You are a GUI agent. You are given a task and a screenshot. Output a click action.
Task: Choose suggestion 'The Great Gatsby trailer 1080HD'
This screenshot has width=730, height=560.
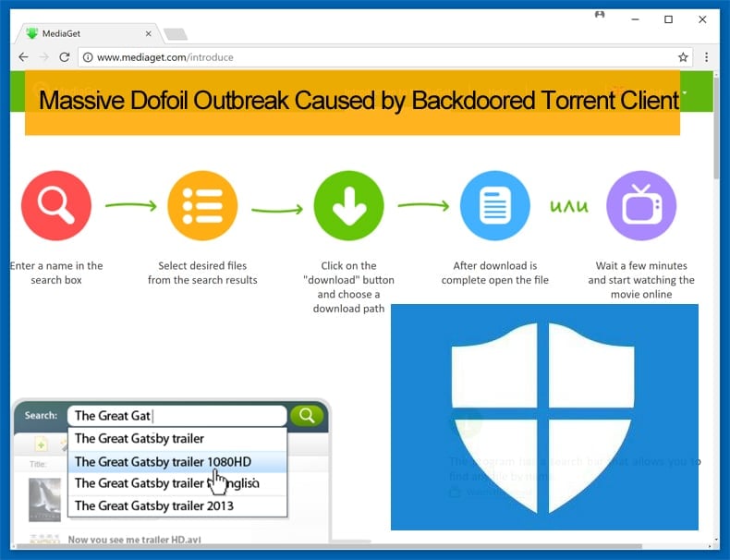[x=176, y=461]
